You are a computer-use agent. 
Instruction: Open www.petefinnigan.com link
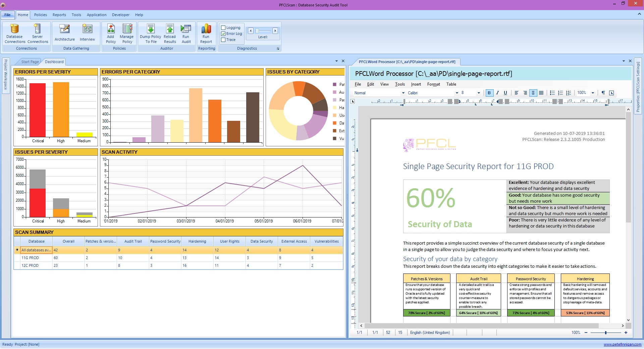tap(622, 344)
